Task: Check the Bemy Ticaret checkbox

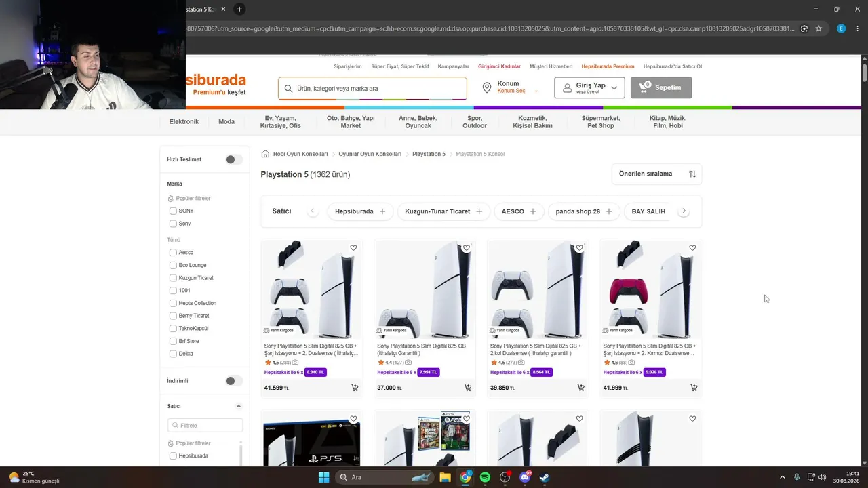Action: tap(173, 316)
